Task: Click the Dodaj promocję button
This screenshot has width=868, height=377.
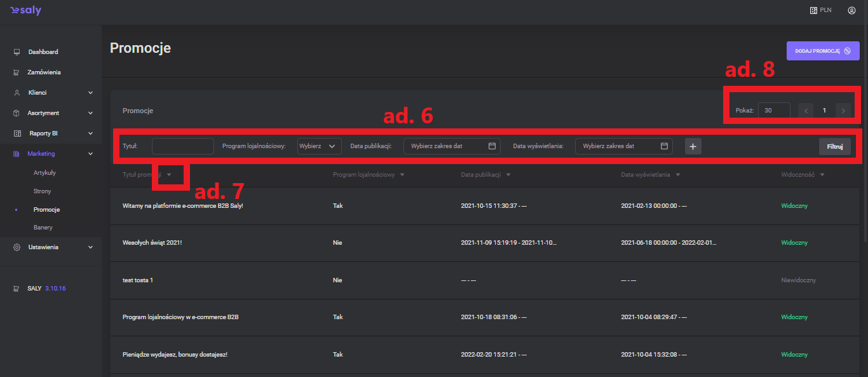Action: (822, 51)
